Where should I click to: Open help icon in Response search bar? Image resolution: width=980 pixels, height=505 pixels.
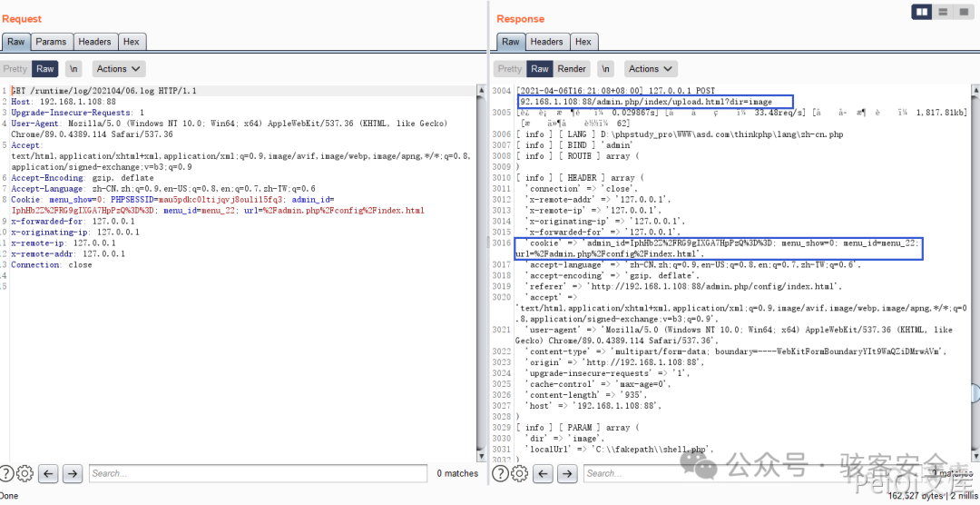tap(500, 474)
